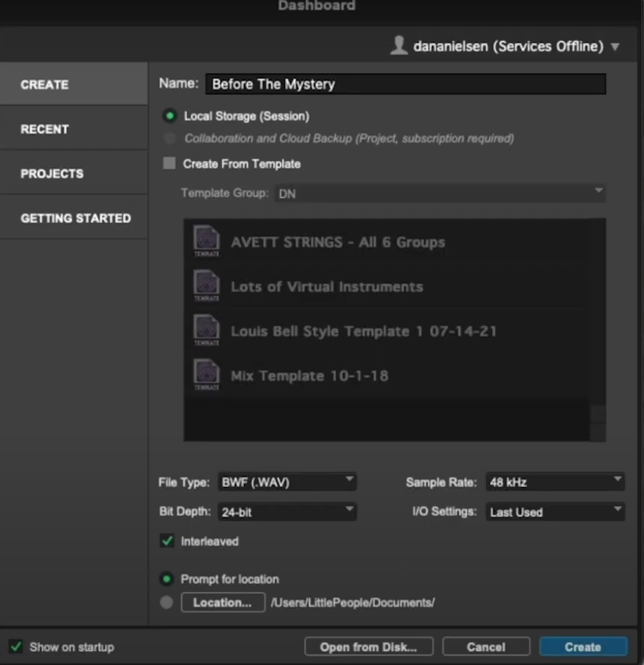Open the Bit Depth dropdown
644x665 pixels.
pyautogui.click(x=287, y=512)
